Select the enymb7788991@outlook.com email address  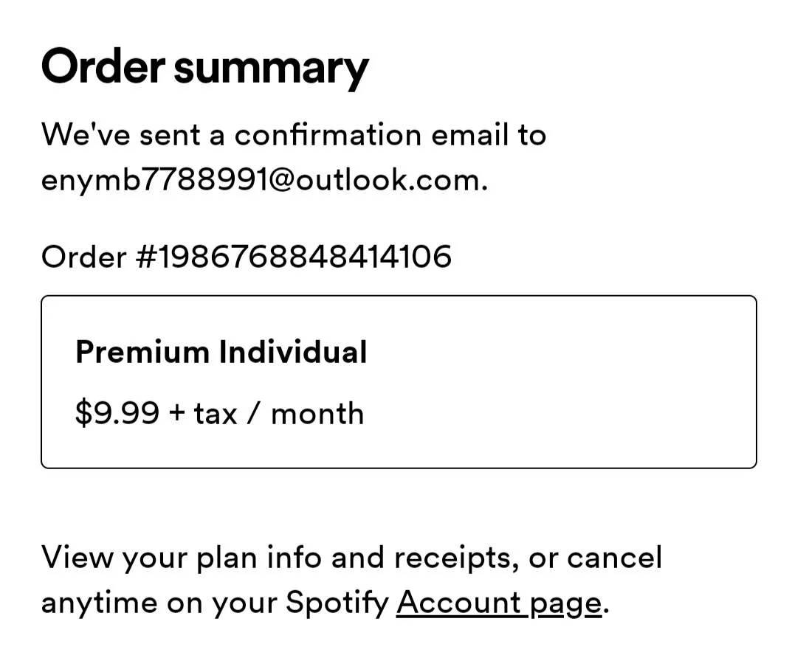[x=264, y=180]
